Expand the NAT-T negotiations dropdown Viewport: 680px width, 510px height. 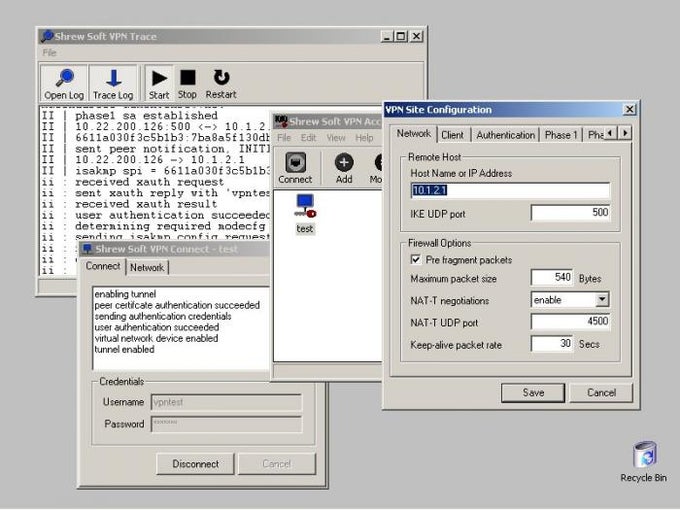click(x=602, y=299)
